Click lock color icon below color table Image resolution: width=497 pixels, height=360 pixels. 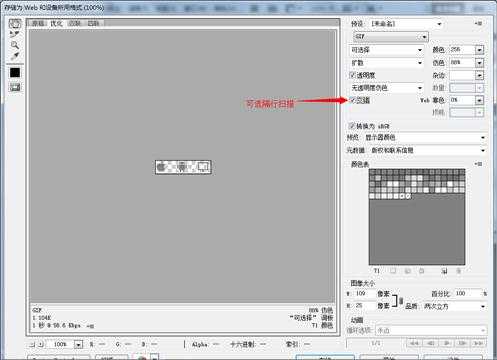[x=422, y=271]
